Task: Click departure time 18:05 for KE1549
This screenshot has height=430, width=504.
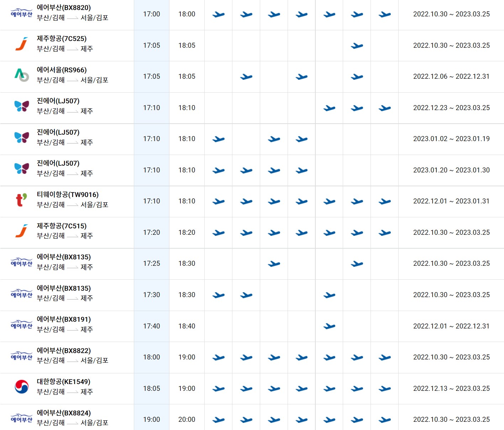Action: 152,388
